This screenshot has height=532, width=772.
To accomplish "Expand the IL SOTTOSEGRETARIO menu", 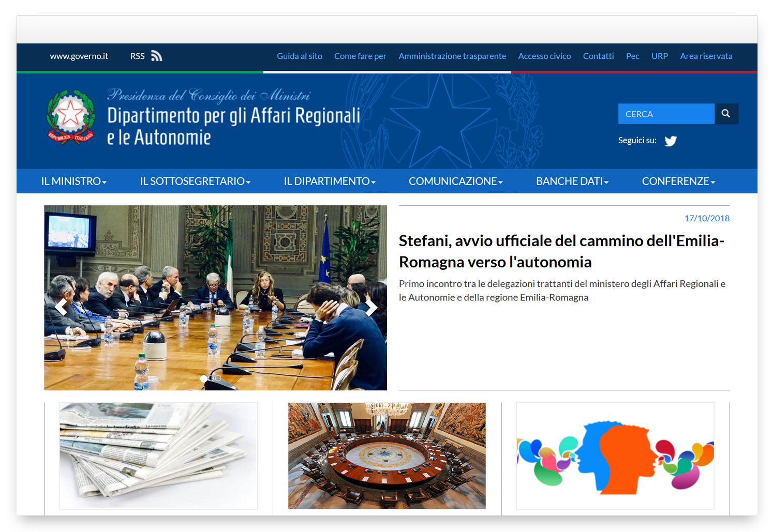I will 195,181.
